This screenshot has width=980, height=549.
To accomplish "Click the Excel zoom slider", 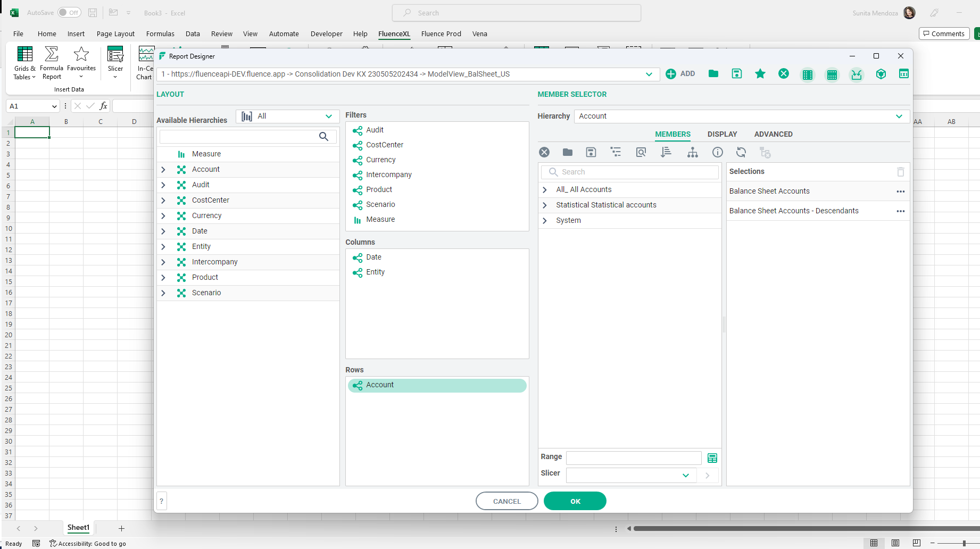I will [x=964, y=543].
